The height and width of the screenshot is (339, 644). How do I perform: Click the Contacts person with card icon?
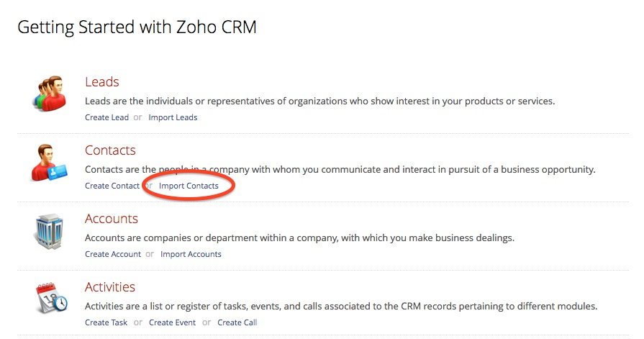coord(50,163)
